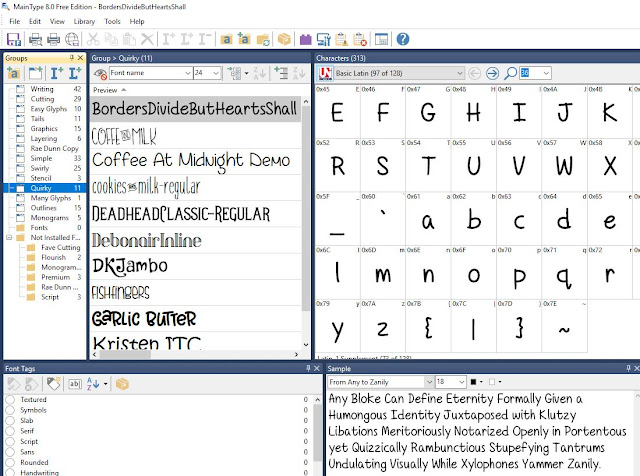Click the white background color swatch in Sample
640x476 pixels.
pos(492,382)
